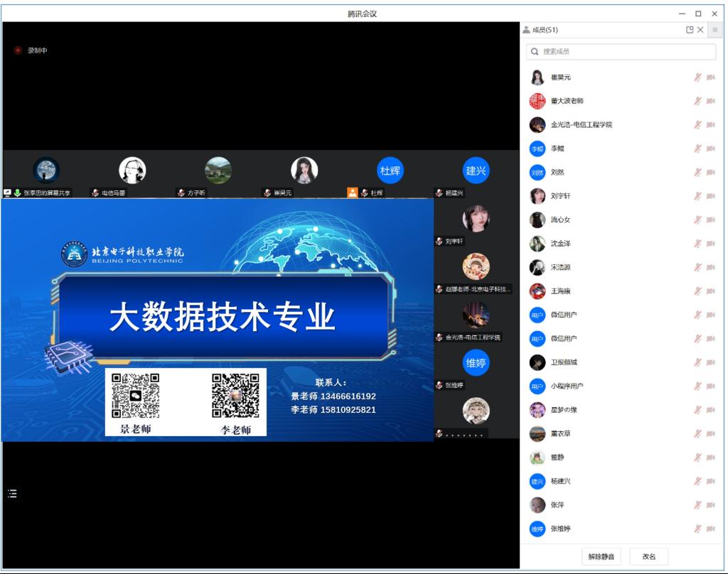The image size is (728, 574).
Task: Click the search magnifier in 搜索成员 box
Action: 535,51
